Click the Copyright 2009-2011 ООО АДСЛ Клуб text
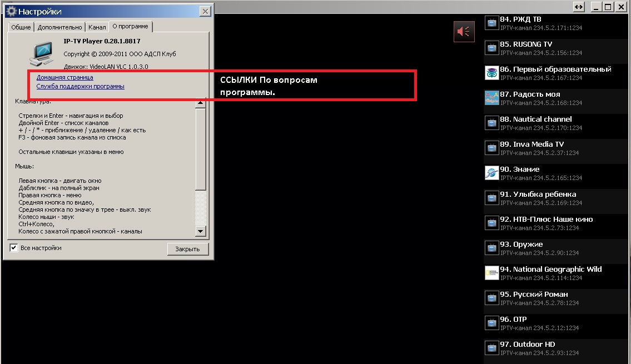This screenshot has height=364, width=631. click(120, 54)
